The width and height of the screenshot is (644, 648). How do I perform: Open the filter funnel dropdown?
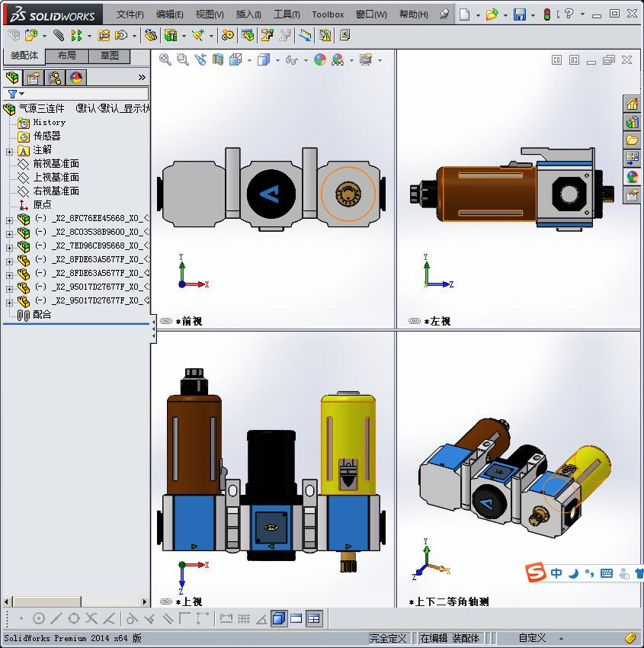[x=16, y=94]
